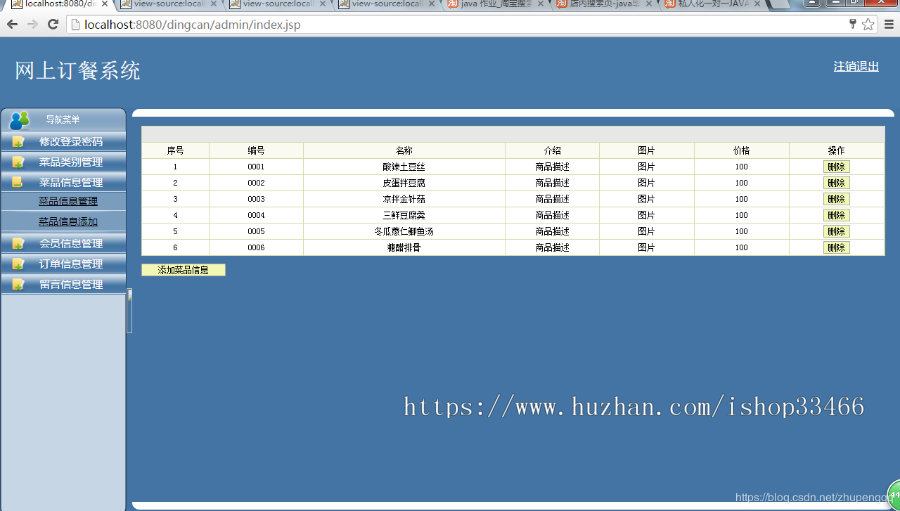Image resolution: width=900 pixels, height=511 pixels.
Task: Switch to the 店内搜索页-java browser tab
Action: [x=605, y=4]
